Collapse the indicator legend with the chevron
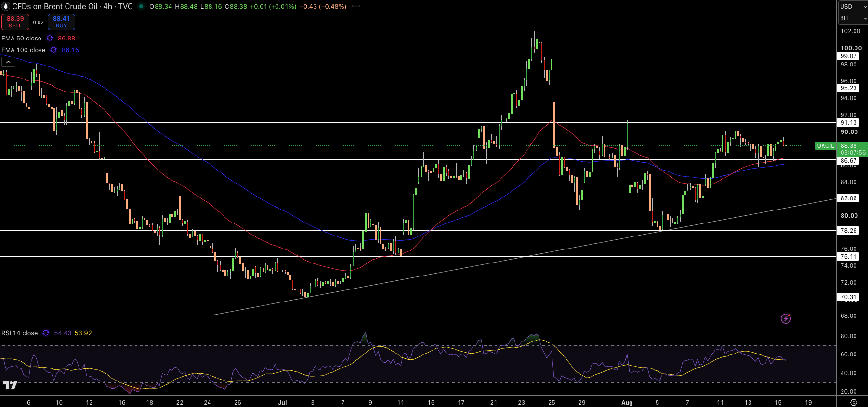Viewport: 868px width, 407px height. (8, 62)
